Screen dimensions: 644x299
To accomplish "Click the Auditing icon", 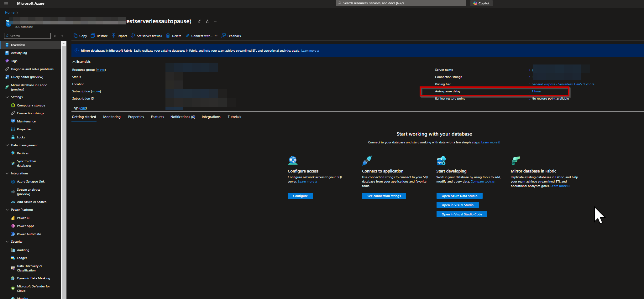I will coord(13,250).
